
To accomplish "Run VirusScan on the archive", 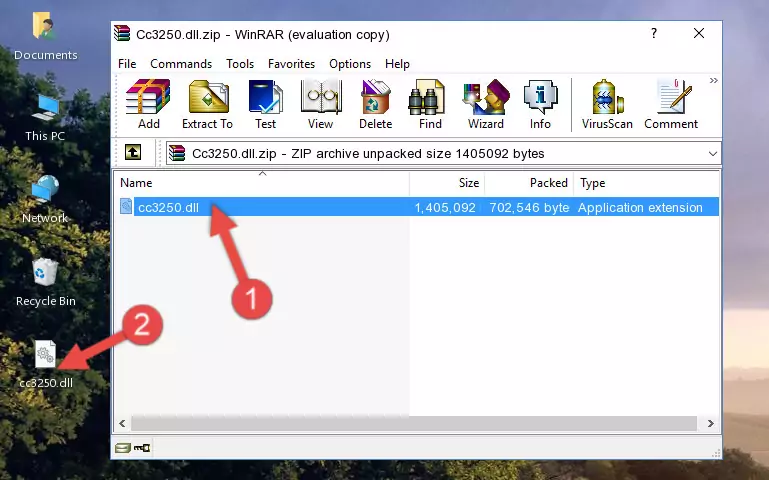I will pyautogui.click(x=607, y=104).
